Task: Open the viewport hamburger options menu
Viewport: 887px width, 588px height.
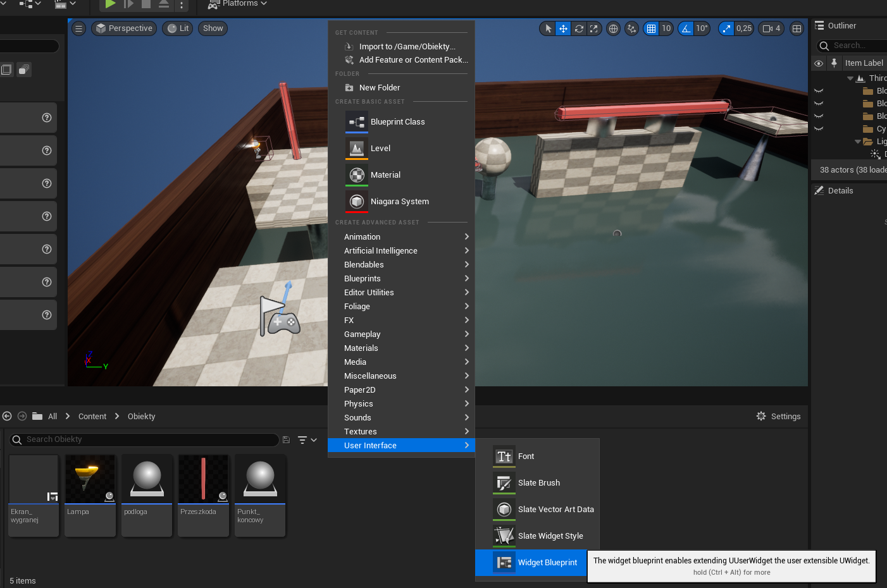Action: [78, 28]
